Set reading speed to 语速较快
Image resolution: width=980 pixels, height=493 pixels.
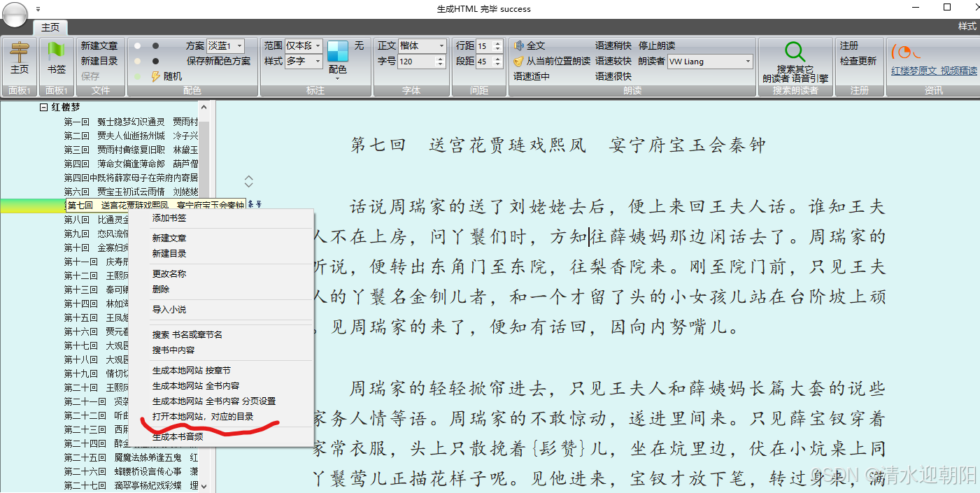613,61
